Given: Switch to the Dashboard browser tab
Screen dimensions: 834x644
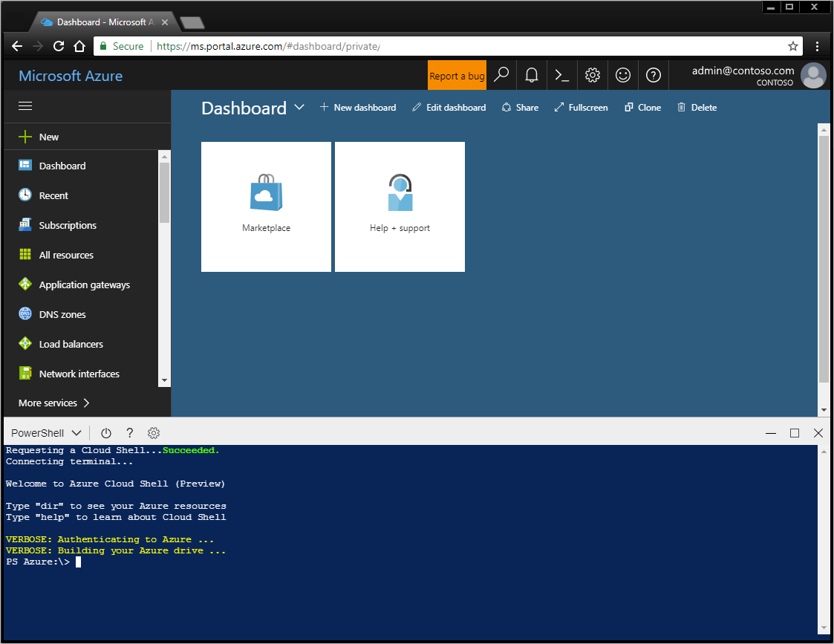Looking at the screenshot, I should [100, 22].
